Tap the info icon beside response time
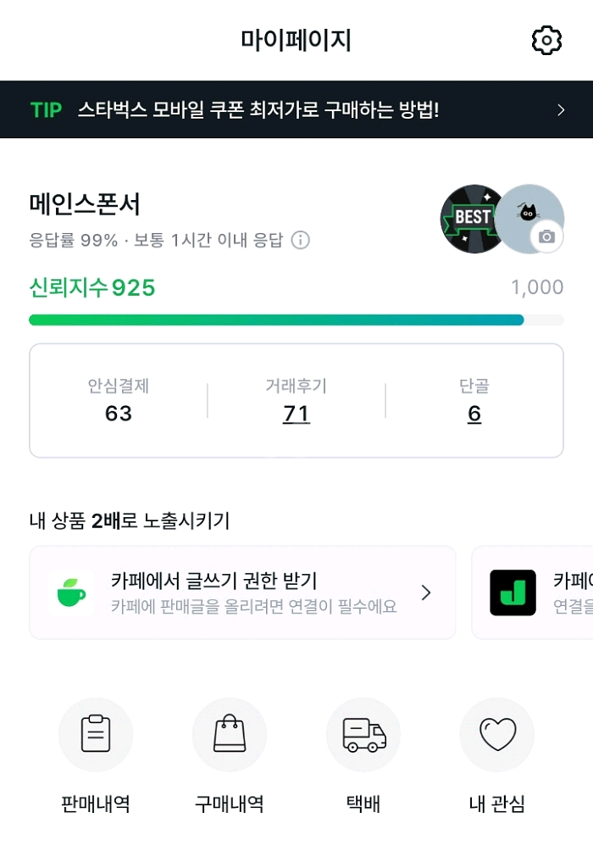This screenshot has width=593, height=868. click(x=300, y=241)
